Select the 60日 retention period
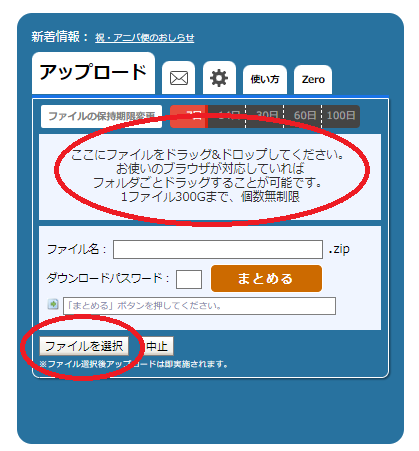Screen dimensions: 419x451 [303, 116]
